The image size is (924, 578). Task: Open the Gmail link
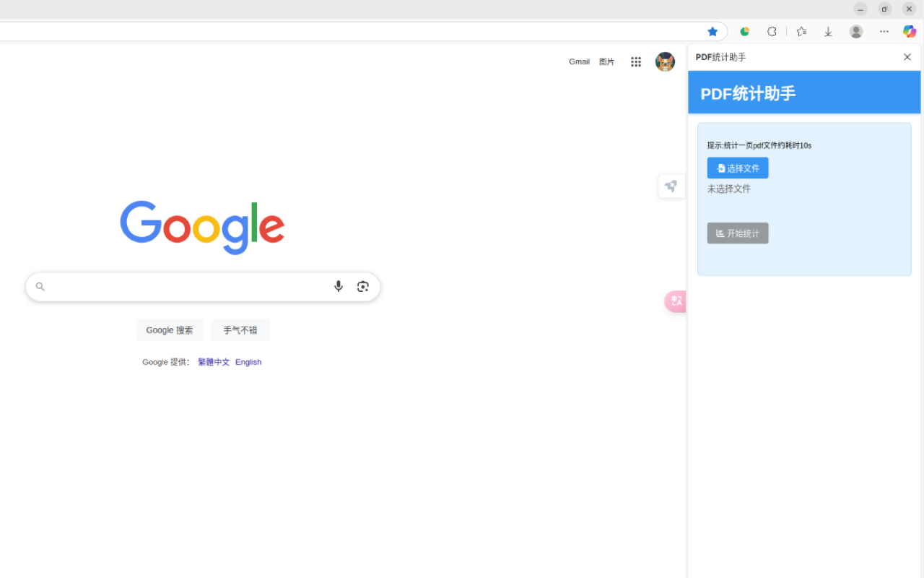tap(579, 61)
